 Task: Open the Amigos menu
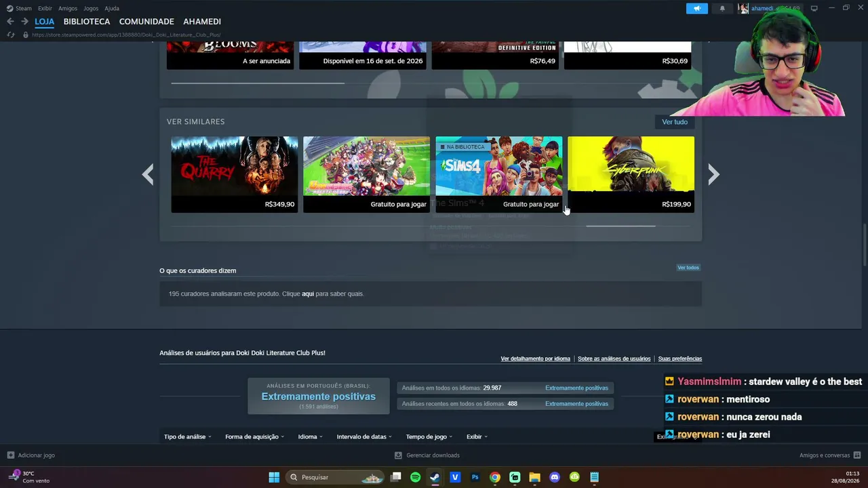click(x=68, y=8)
